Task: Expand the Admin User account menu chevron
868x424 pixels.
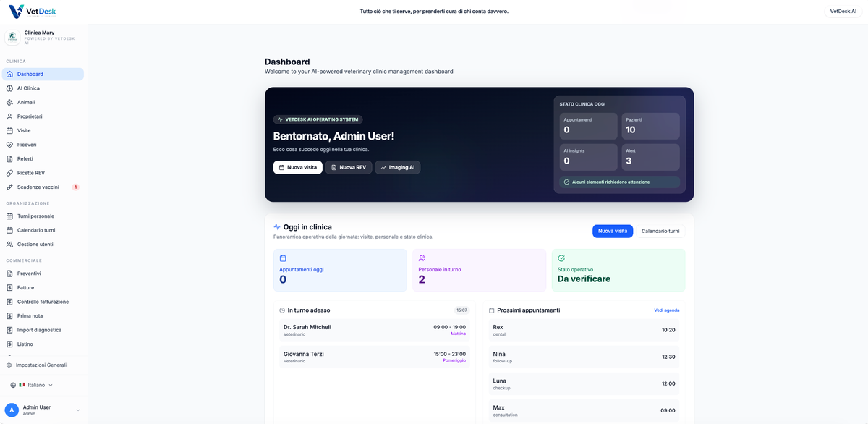Action: [x=78, y=410]
